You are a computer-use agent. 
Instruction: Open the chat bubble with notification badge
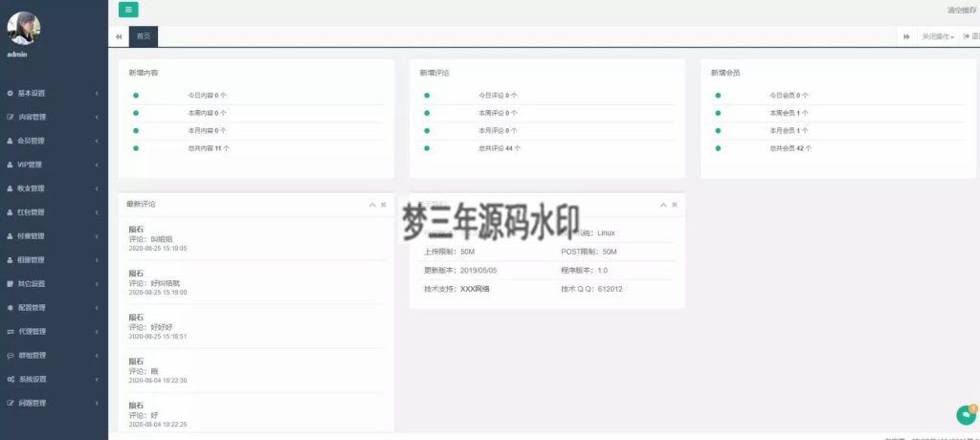point(967,415)
